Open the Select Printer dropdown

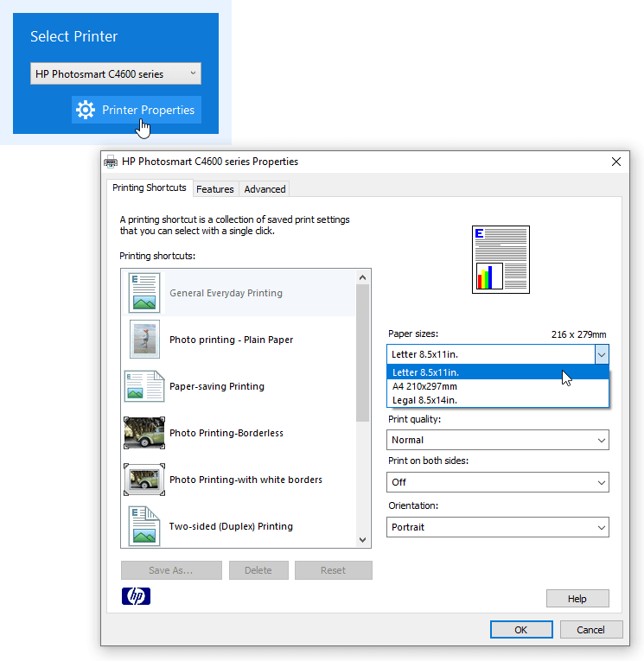[x=116, y=74]
